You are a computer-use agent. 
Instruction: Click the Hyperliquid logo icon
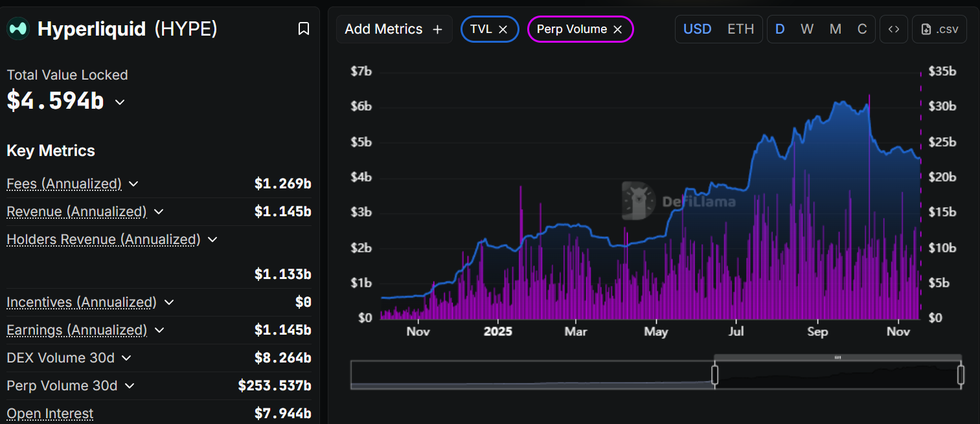click(18, 28)
